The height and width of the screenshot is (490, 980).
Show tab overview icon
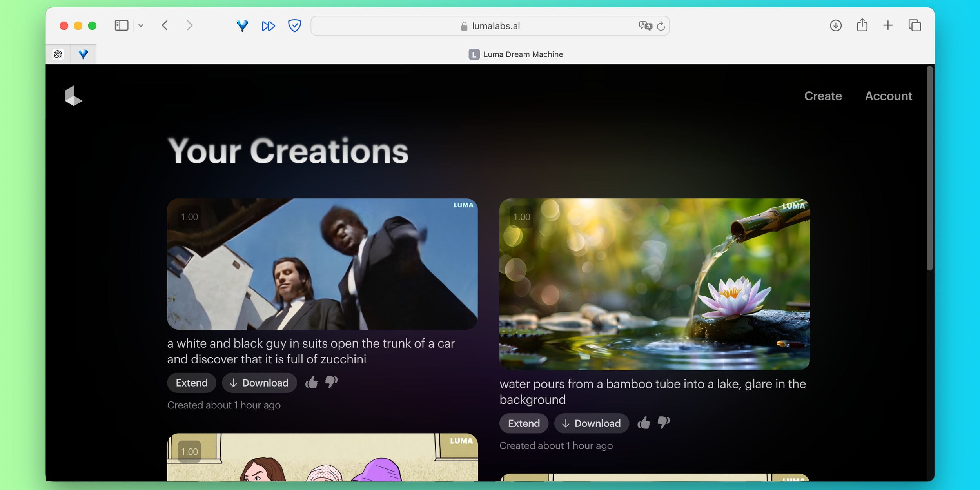[915, 25]
